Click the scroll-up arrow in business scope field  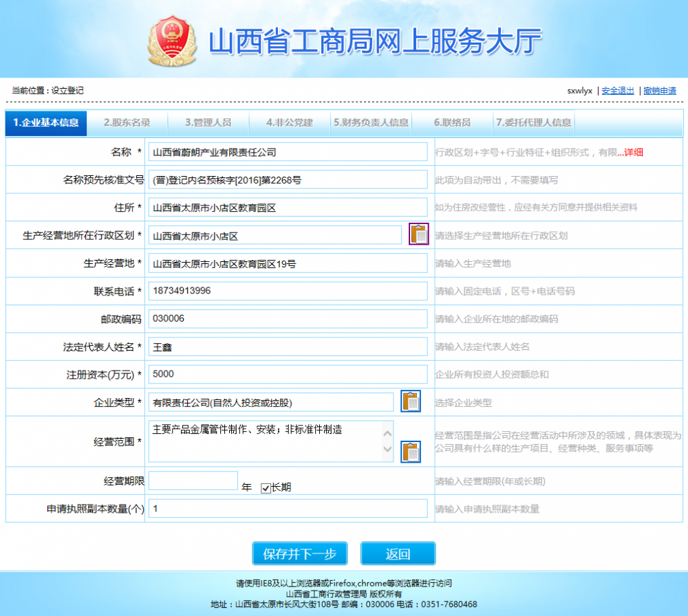tap(387, 433)
